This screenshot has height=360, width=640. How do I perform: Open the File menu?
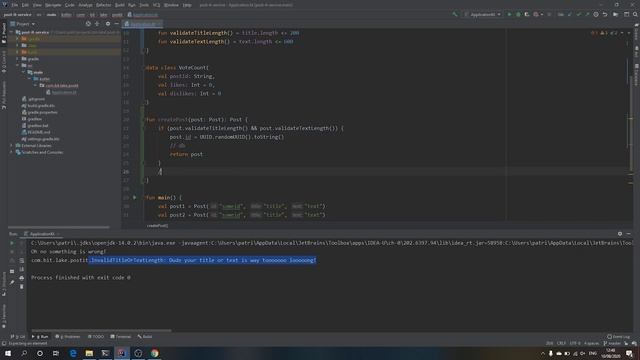click(15, 5)
